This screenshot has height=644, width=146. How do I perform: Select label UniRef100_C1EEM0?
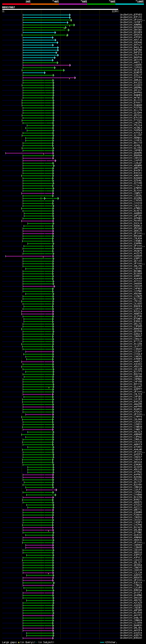[131, 65]
